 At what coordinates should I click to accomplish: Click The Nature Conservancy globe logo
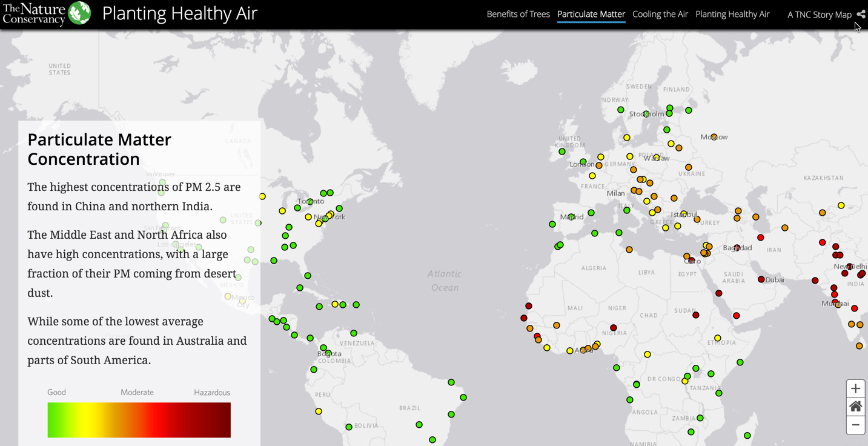coord(79,13)
